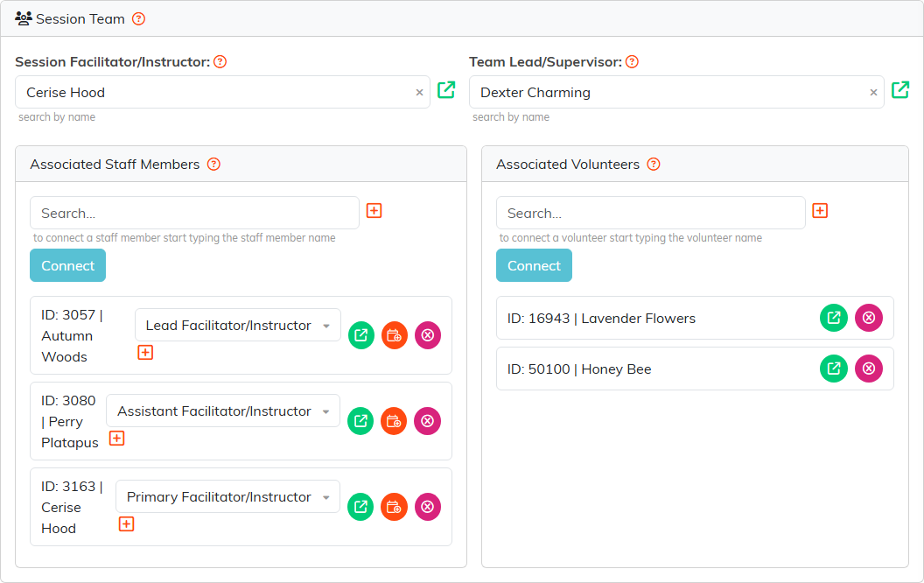Open Cerise Hood role dropdown in staff list
The image size is (924, 583).
point(227,496)
